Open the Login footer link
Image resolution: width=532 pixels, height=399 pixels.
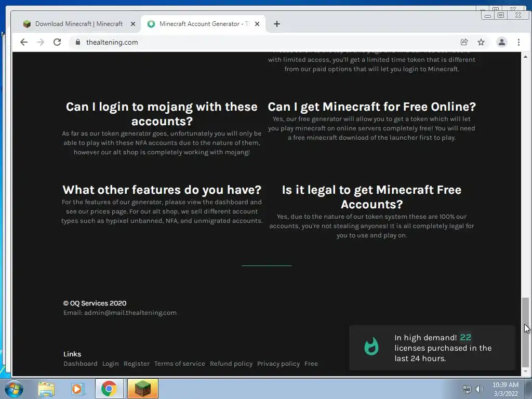[x=111, y=364]
